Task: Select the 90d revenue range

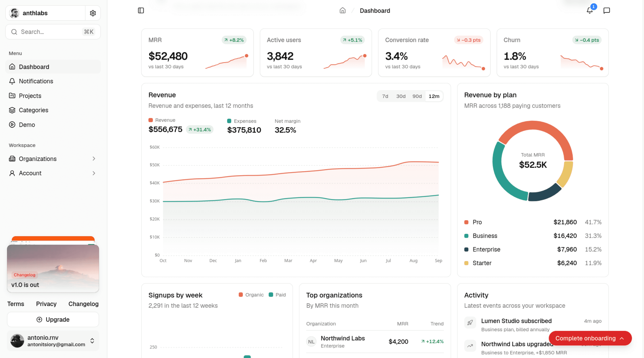Action: [417, 96]
